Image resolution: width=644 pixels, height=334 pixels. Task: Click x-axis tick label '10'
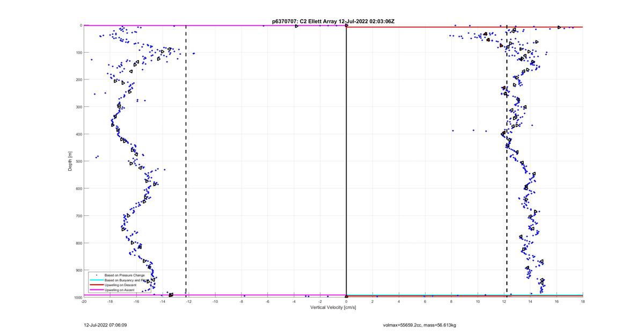click(x=478, y=301)
